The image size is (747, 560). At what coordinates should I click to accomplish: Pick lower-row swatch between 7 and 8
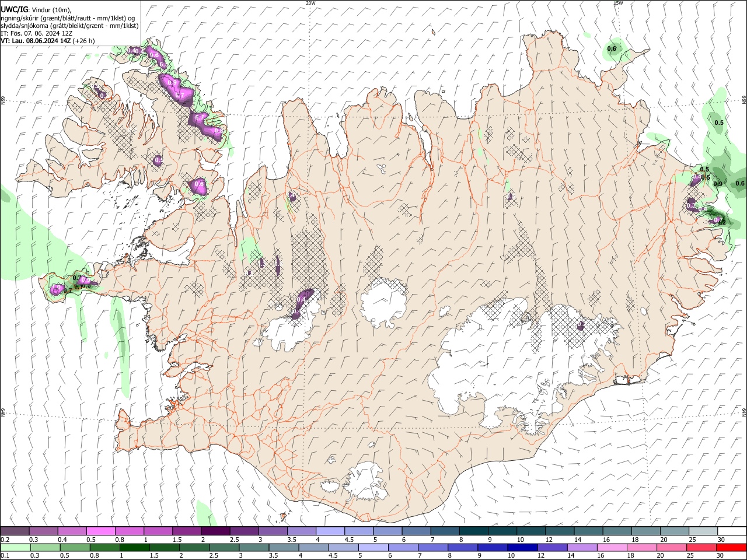[433, 547]
